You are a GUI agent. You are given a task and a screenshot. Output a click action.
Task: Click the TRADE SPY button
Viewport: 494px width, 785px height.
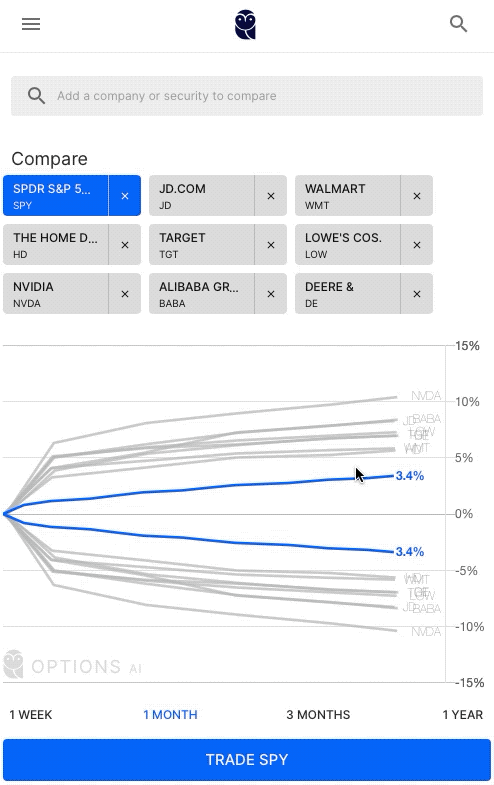click(x=247, y=759)
